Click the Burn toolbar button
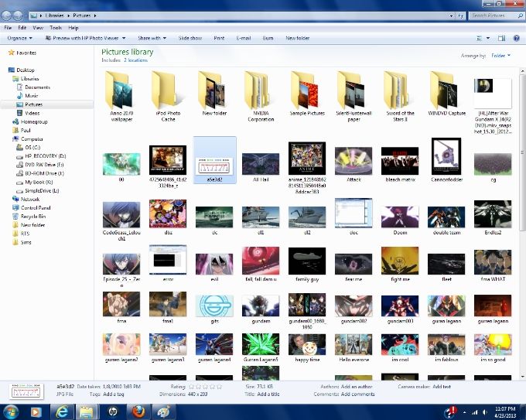The width and height of the screenshot is (526, 420). pyautogui.click(x=268, y=38)
